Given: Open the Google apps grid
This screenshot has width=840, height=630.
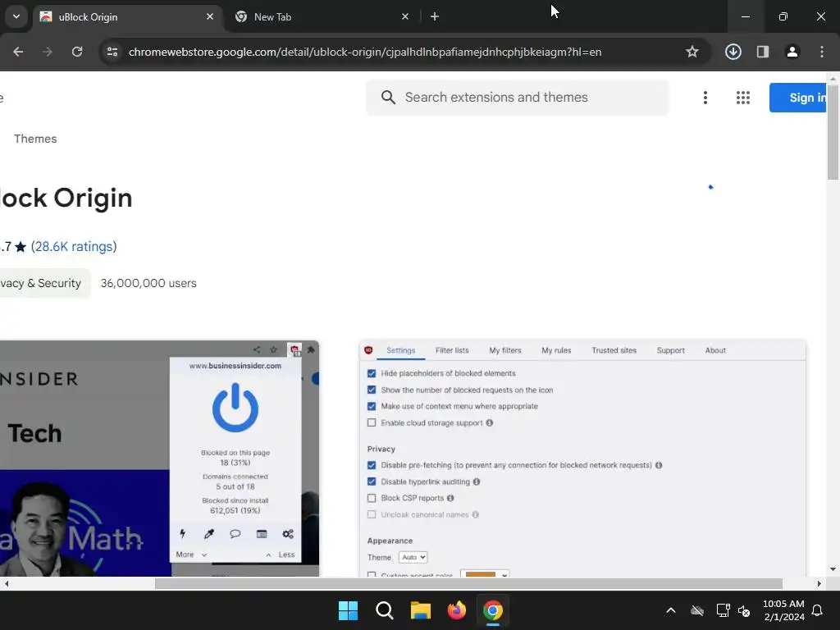Looking at the screenshot, I should click(x=743, y=98).
